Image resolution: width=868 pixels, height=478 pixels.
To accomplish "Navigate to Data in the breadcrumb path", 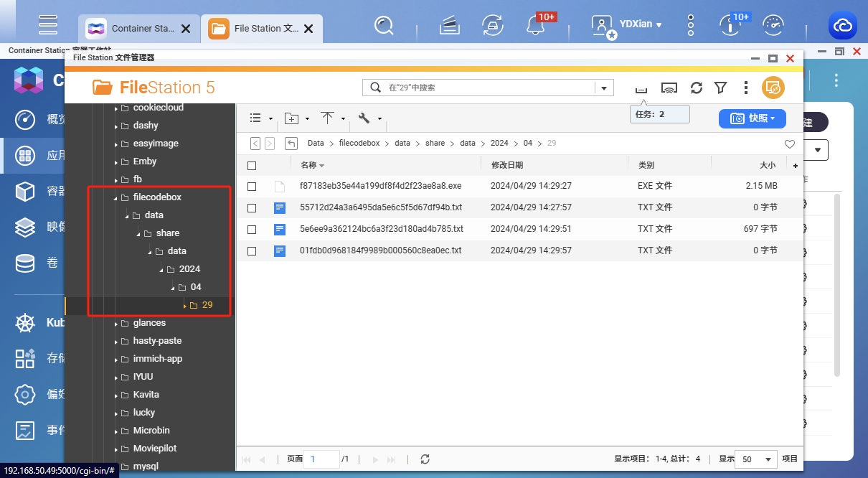I will 316,144.
